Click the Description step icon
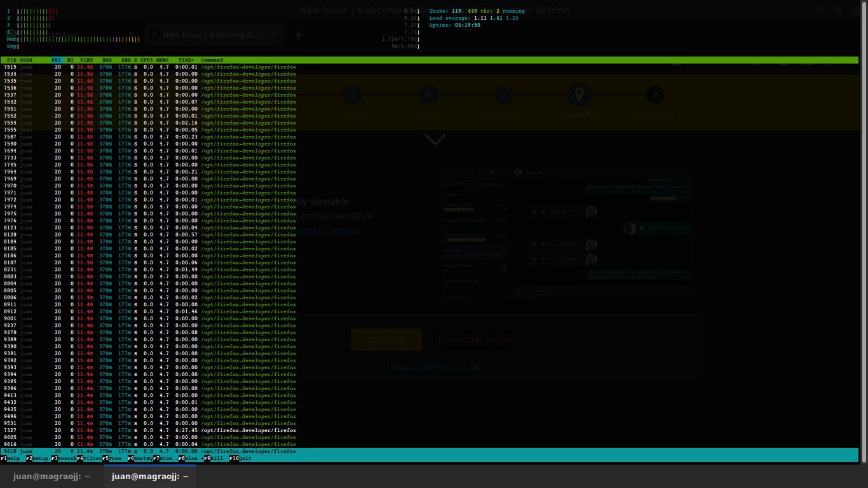The image size is (868, 488). pos(503,94)
